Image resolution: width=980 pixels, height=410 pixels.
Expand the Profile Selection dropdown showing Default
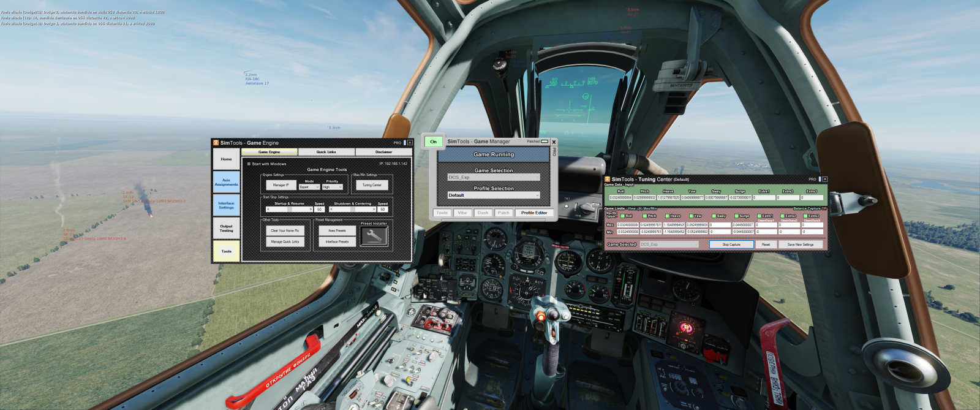pyautogui.click(x=494, y=195)
